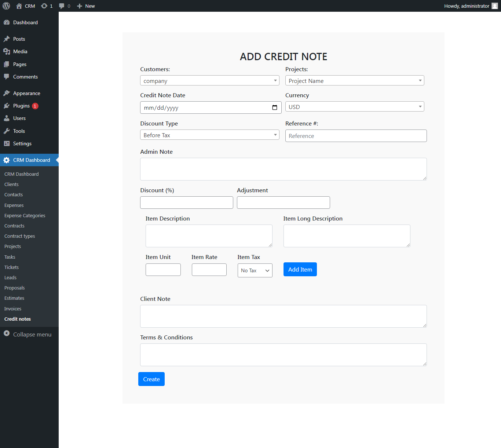Click the Tools wrench icon
Image resolution: width=501 pixels, height=448 pixels.
pyautogui.click(x=7, y=131)
